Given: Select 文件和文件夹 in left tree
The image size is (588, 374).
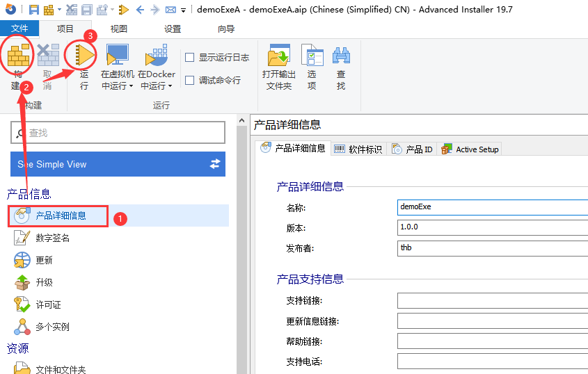Looking at the screenshot, I should click(x=61, y=370).
